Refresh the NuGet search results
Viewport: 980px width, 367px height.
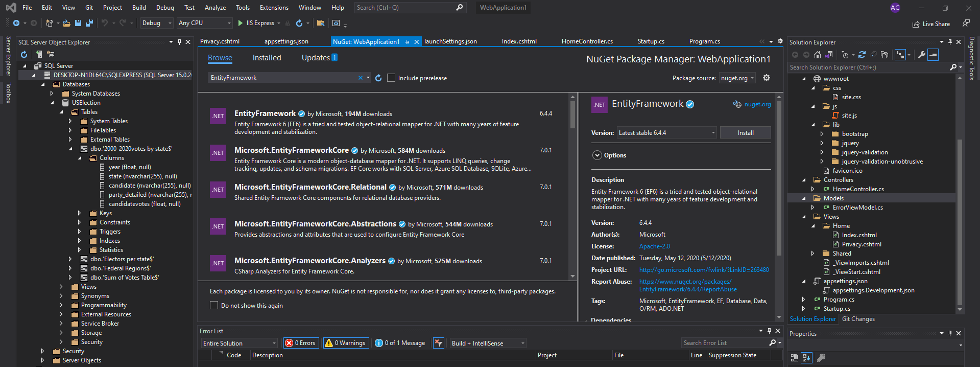[x=378, y=78]
